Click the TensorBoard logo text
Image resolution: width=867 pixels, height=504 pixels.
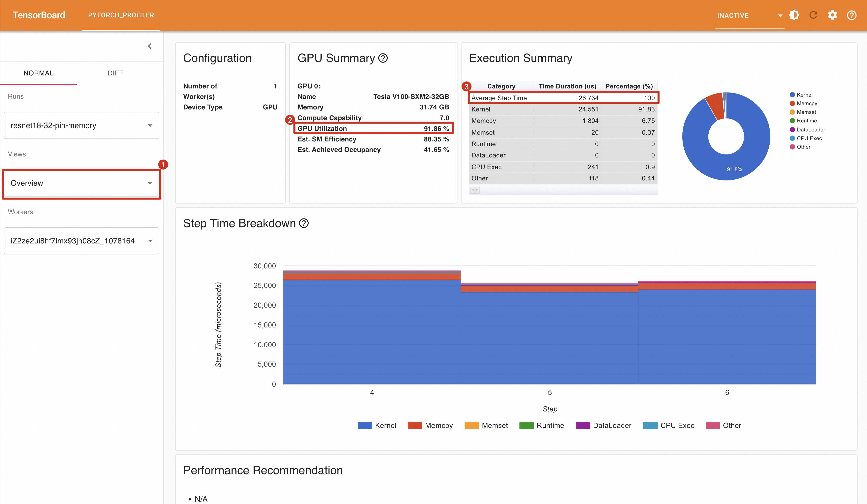click(39, 15)
